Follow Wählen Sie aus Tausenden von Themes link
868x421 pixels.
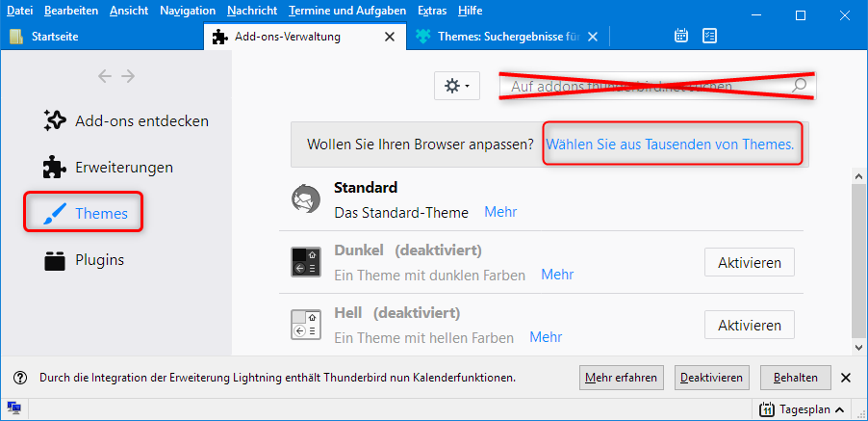(x=671, y=145)
